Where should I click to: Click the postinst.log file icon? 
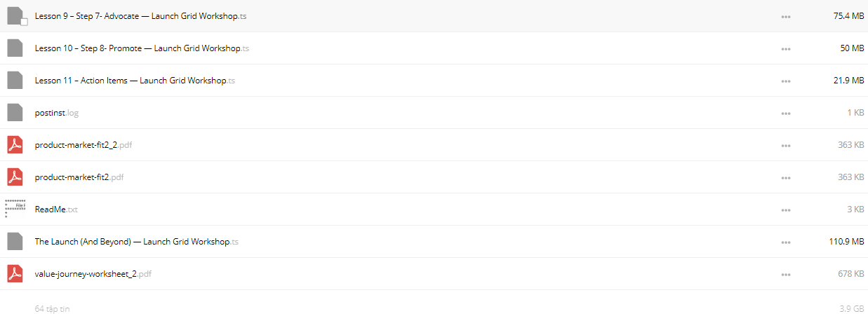coord(15,113)
